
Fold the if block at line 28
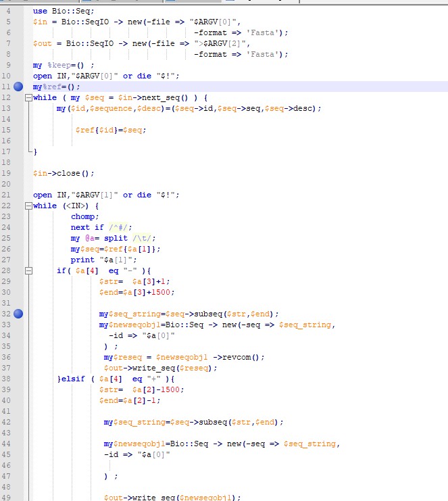[x=28, y=270]
